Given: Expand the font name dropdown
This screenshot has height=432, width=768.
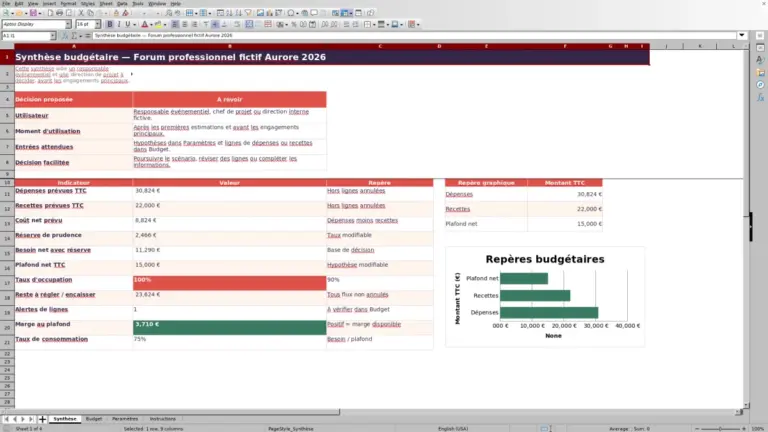Looking at the screenshot, I should pyautogui.click(x=68, y=24).
